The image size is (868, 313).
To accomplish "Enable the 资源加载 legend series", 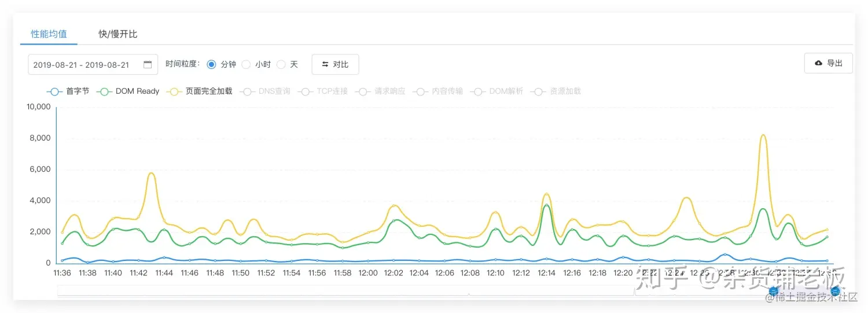I will pos(556,91).
